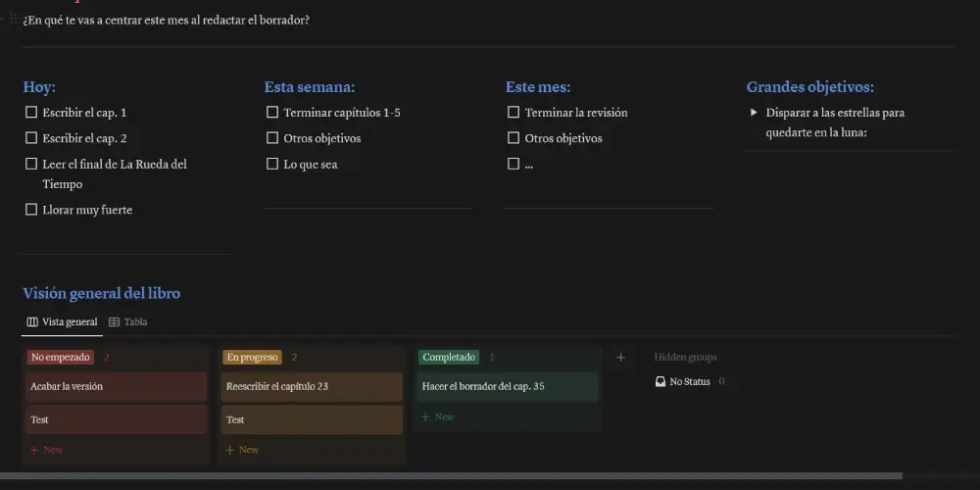The height and width of the screenshot is (490, 980).
Task: Click the plus New under No empezado
Action: coord(46,450)
